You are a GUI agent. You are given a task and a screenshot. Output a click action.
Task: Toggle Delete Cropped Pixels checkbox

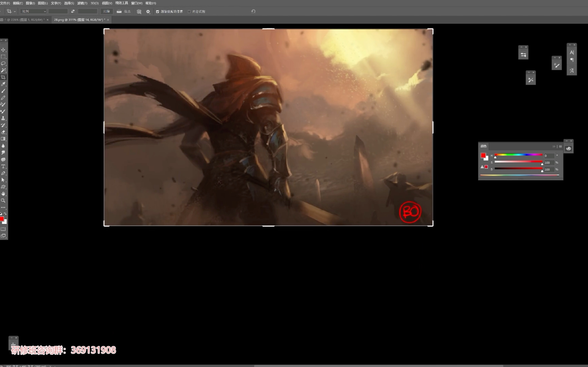(157, 11)
